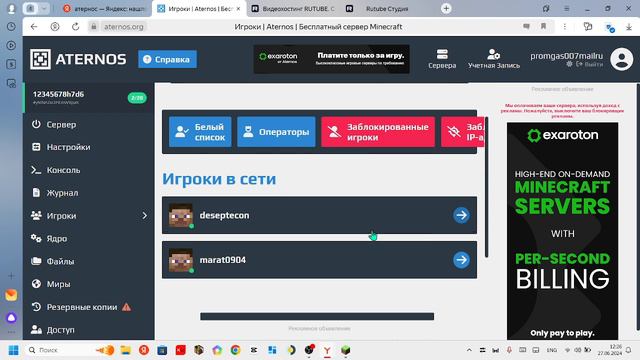Open the browser three-dot menu

click(x=564, y=27)
